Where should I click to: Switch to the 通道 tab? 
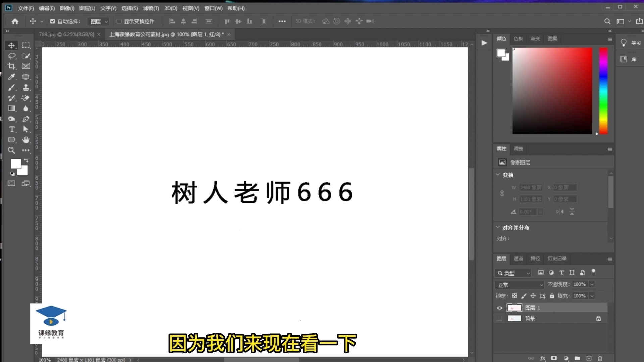[x=518, y=258]
